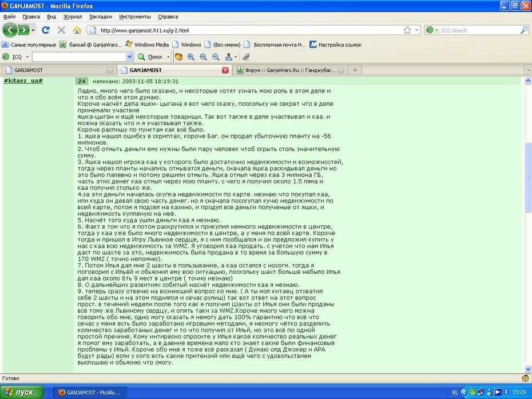Click the blue play-arrow icon in the system tray
This screenshot has height=399, width=532.
pyautogui.click(x=498, y=392)
